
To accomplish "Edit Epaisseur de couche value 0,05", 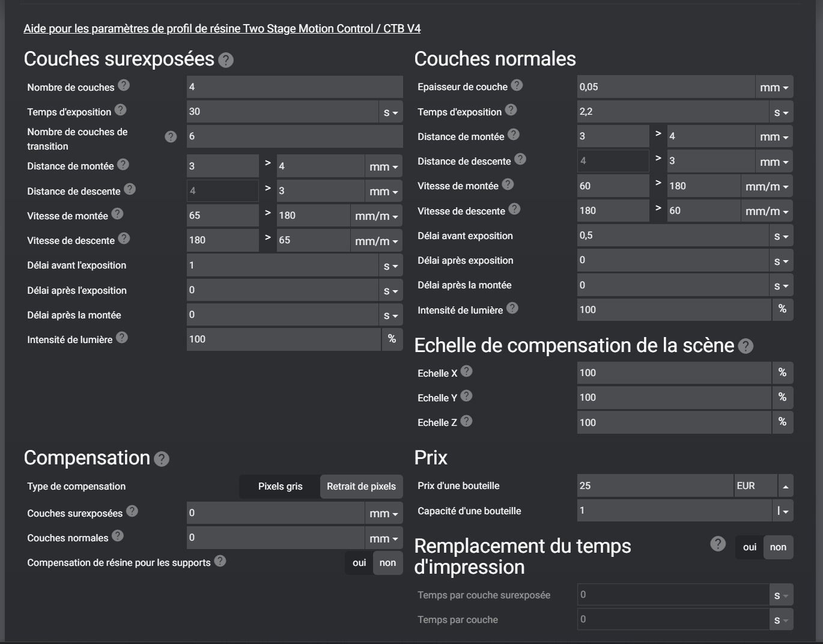I will [x=666, y=87].
